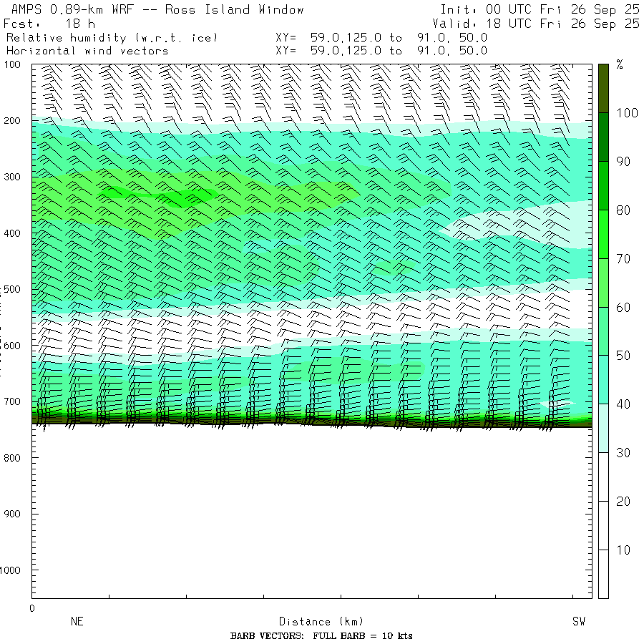This screenshot has height=644, width=644.
Task: Select the 'Init: 00 UTC Fri 26 Sep 25' text
Action: click(x=540, y=9)
